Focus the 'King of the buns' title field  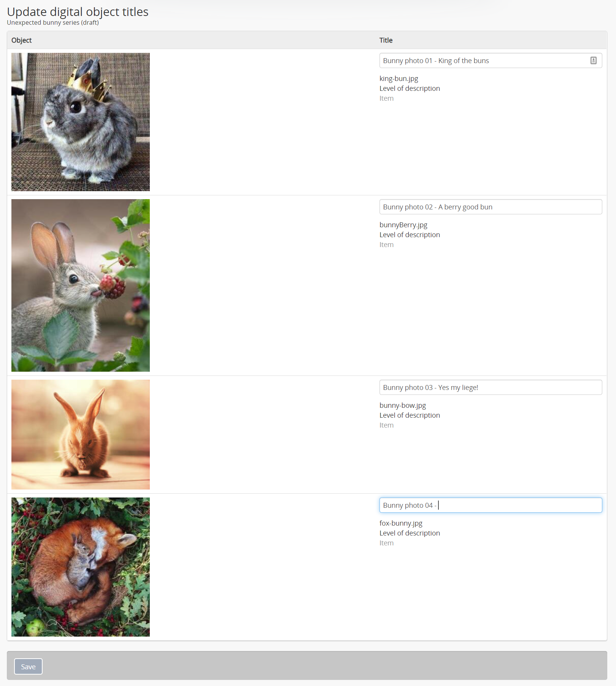pyautogui.click(x=483, y=60)
